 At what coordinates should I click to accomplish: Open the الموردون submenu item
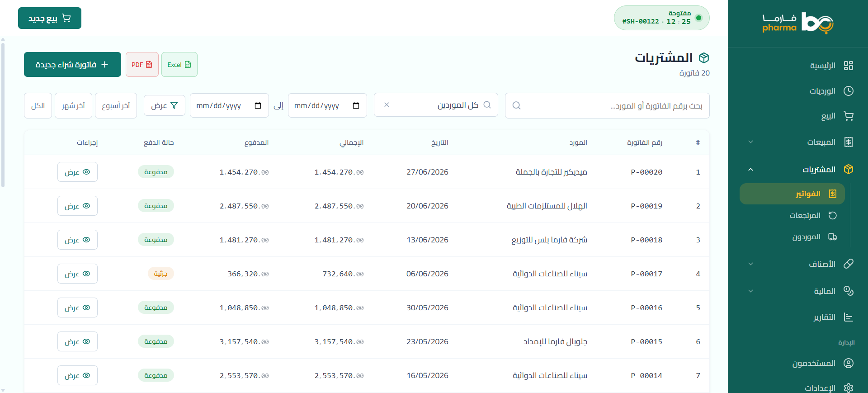(792, 237)
